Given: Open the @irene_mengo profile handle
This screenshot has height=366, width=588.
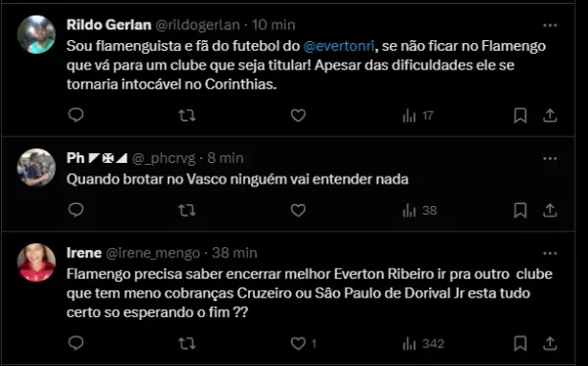Looking at the screenshot, I should [153, 253].
